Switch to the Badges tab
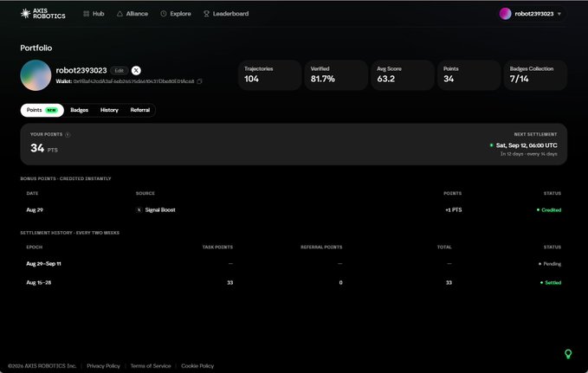The height and width of the screenshot is (373, 588). (79, 110)
